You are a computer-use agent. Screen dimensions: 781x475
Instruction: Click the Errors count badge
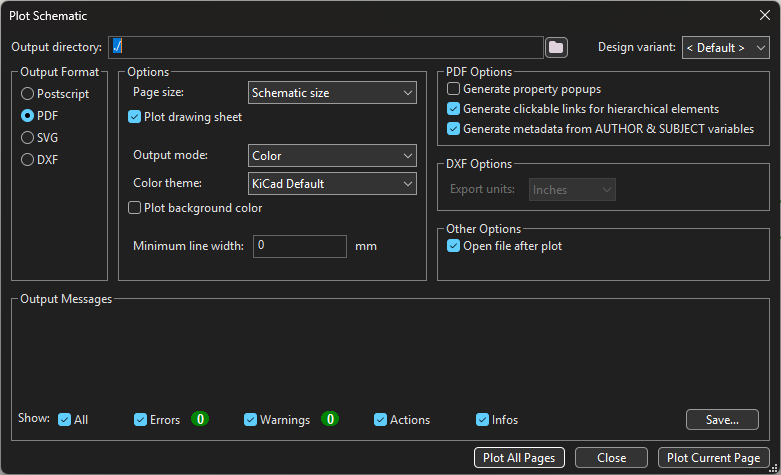pyautogui.click(x=200, y=419)
